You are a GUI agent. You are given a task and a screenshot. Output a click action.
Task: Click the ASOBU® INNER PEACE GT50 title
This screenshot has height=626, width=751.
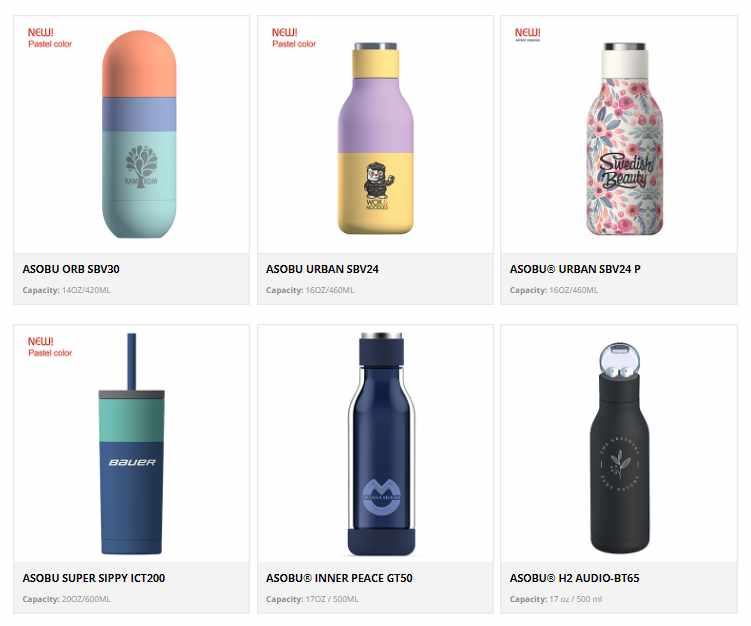[339, 578]
